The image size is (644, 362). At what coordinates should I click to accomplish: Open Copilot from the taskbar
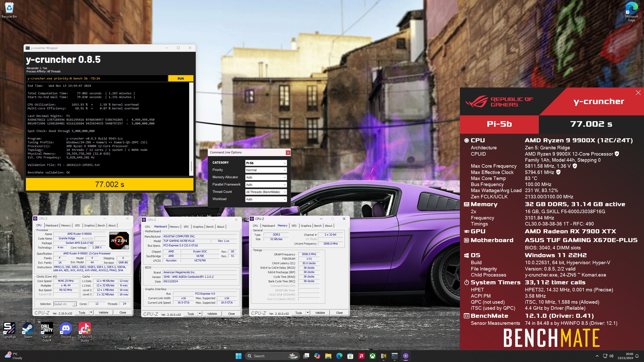[317, 356]
